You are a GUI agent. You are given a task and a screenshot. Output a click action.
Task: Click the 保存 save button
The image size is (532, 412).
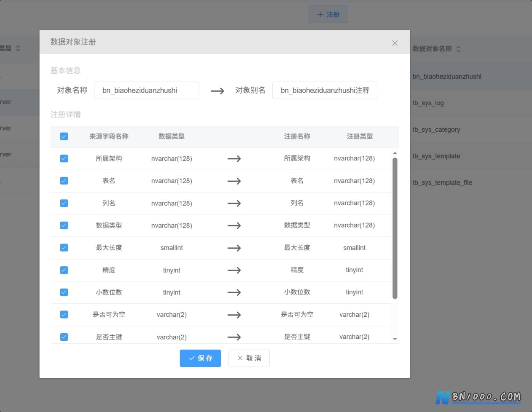coord(200,358)
